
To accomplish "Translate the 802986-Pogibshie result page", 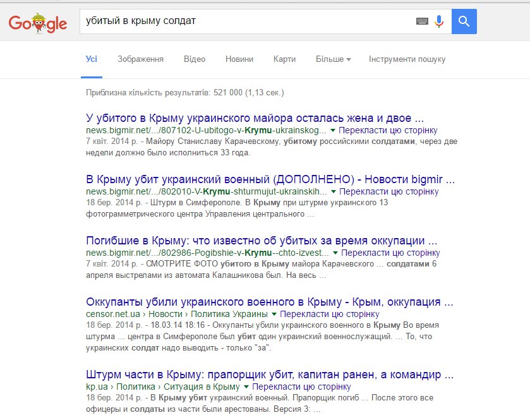I will point(390,253).
